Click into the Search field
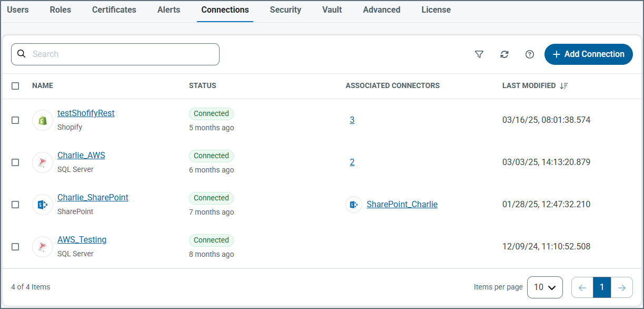The height and width of the screenshot is (309, 644). click(x=121, y=54)
